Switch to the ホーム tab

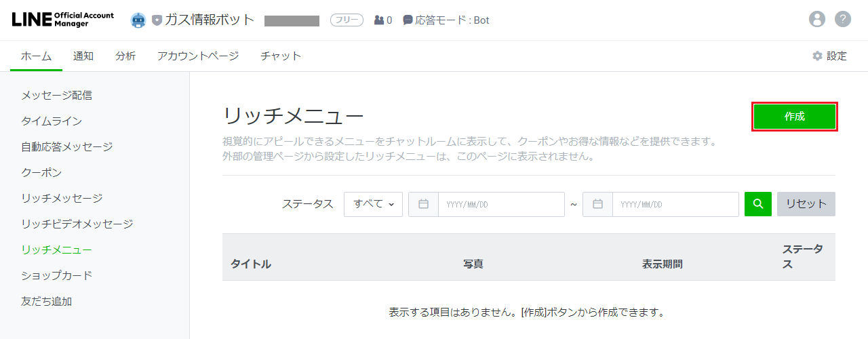point(37,56)
